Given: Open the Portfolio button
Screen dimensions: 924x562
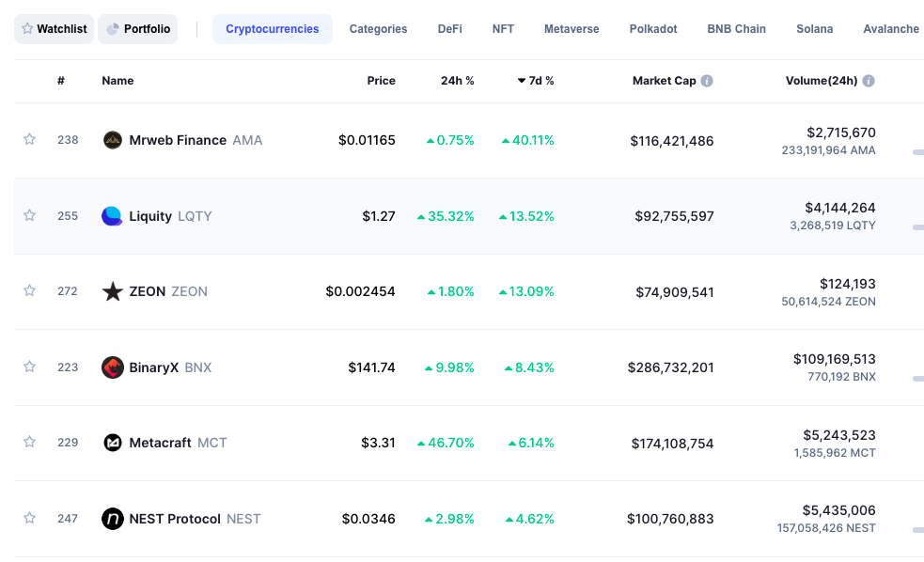Looking at the screenshot, I should point(138,29).
